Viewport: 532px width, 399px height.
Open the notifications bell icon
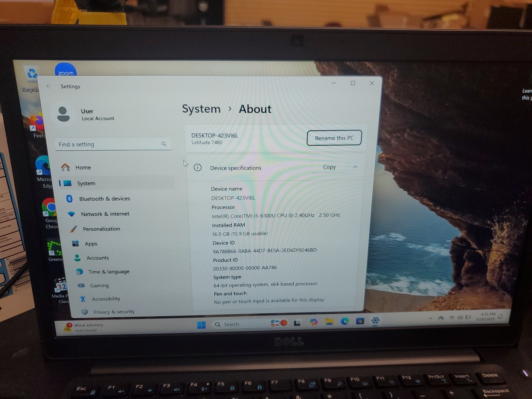pos(501,316)
